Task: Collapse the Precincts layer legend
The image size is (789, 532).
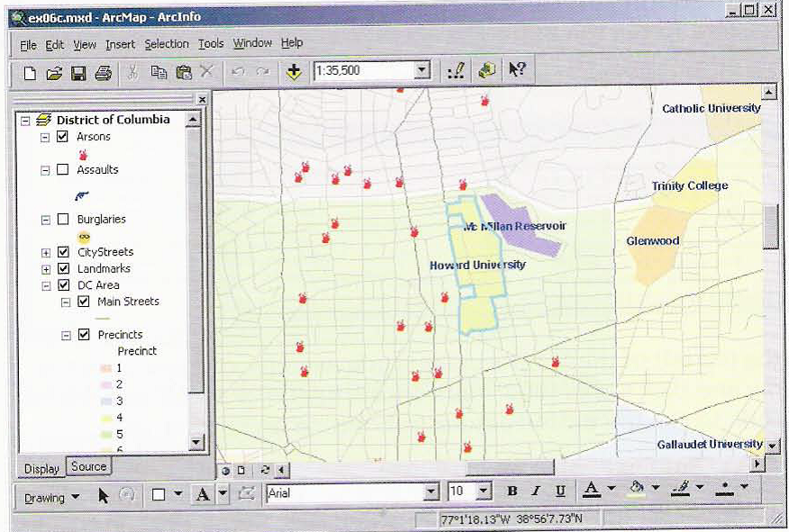Action: point(66,336)
